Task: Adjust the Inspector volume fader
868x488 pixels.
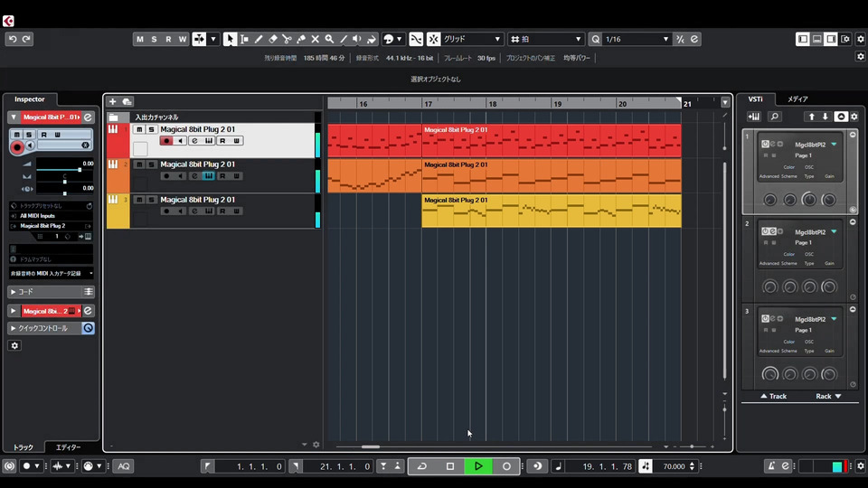Action: [x=80, y=170]
